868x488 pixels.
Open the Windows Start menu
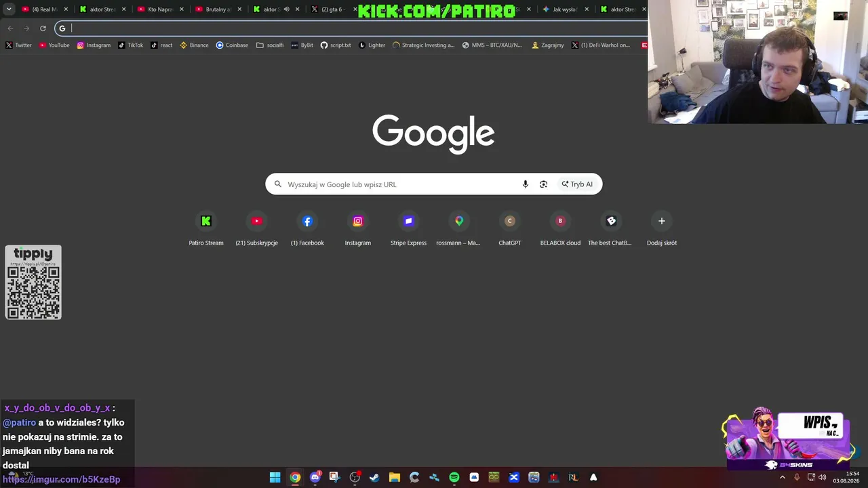(x=275, y=477)
